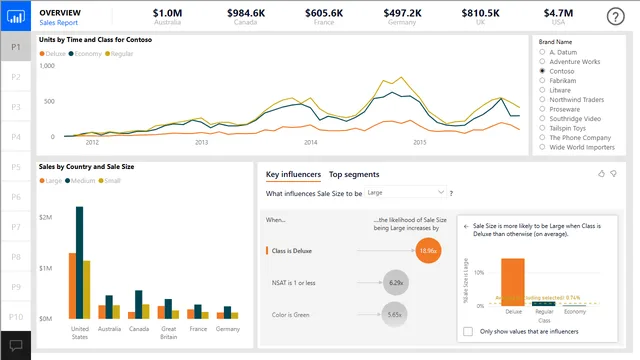Select the Wide World Importers radio button

(542, 147)
